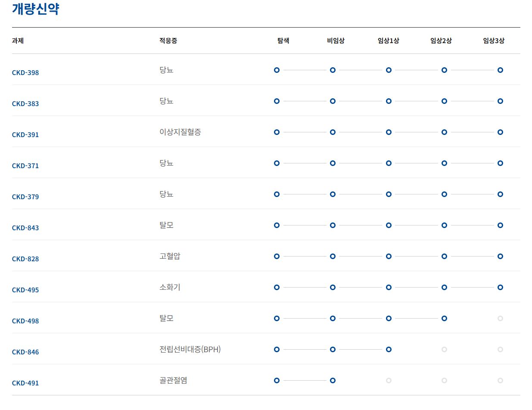Click CKD-498 임상2상 stage marker

tap(444, 318)
